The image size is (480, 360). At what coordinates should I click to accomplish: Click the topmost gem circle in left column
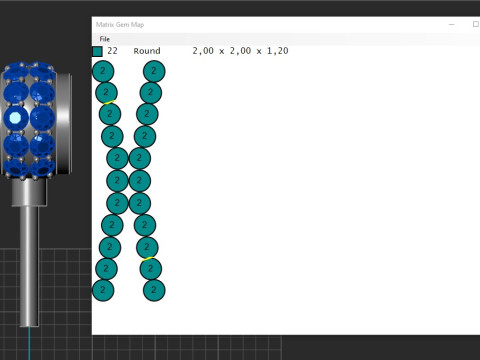pyautogui.click(x=103, y=71)
